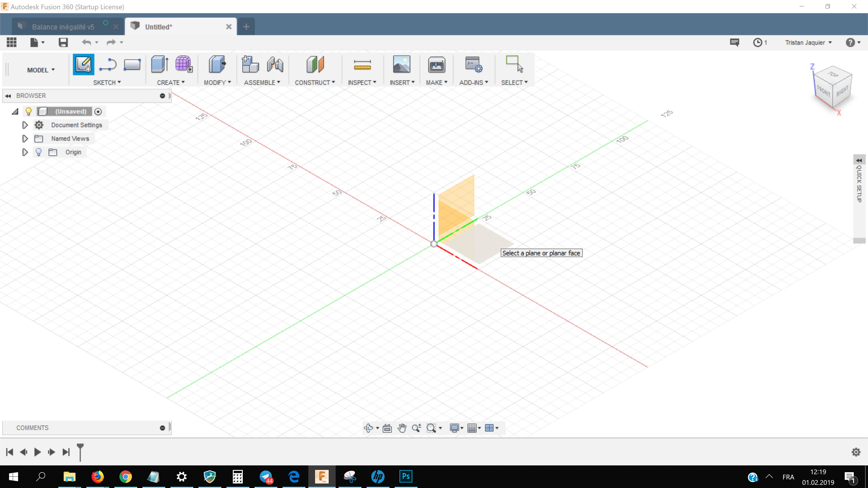Open the Viewports layout dropdown
This screenshot has width=868, height=488.
[492, 428]
